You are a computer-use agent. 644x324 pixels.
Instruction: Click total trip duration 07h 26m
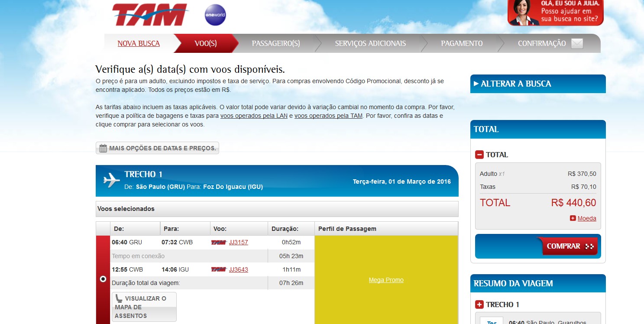[x=291, y=283]
